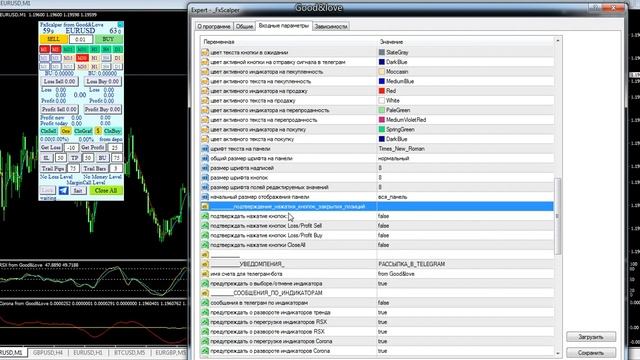
Task: Click the icon beside 'шрифт текста на панели'
Action: 205,149
